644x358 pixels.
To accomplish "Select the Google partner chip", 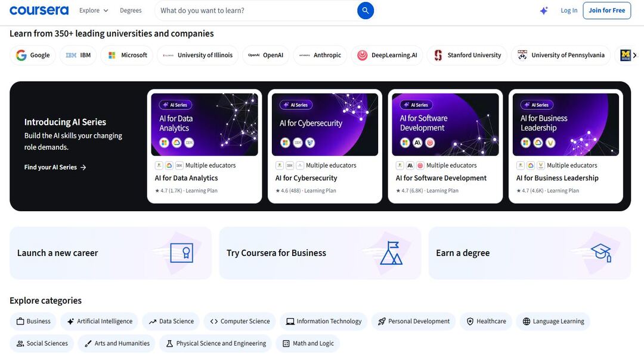I will (32, 55).
